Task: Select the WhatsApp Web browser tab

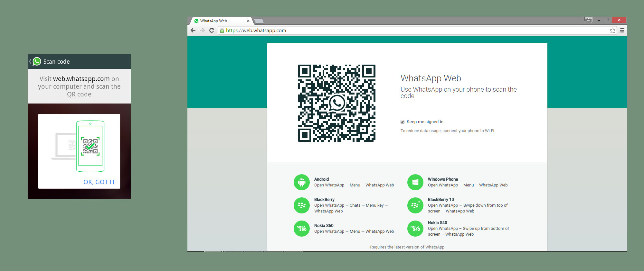Action: click(219, 21)
